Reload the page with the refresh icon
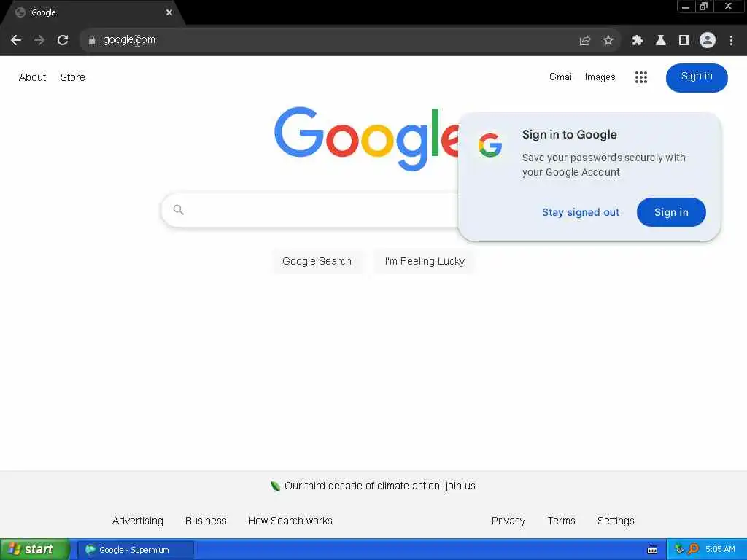 [63, 40]
